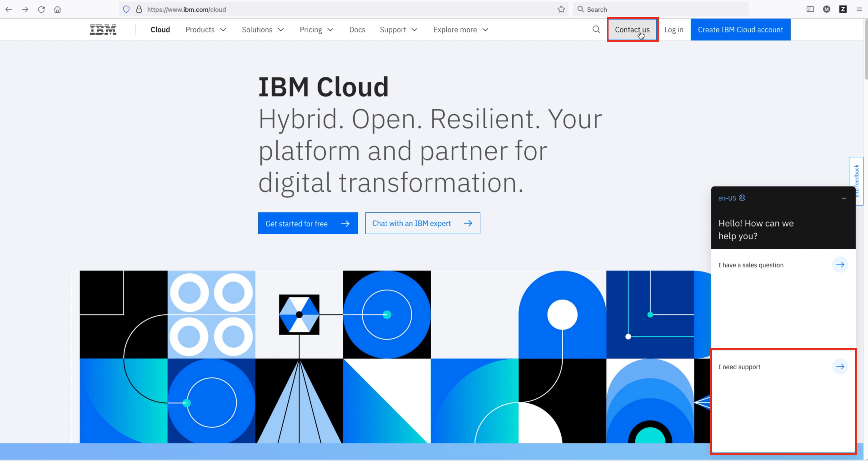Screen dimensions: 868x461
Task: Go to browser home page
Action: (58, 10)
